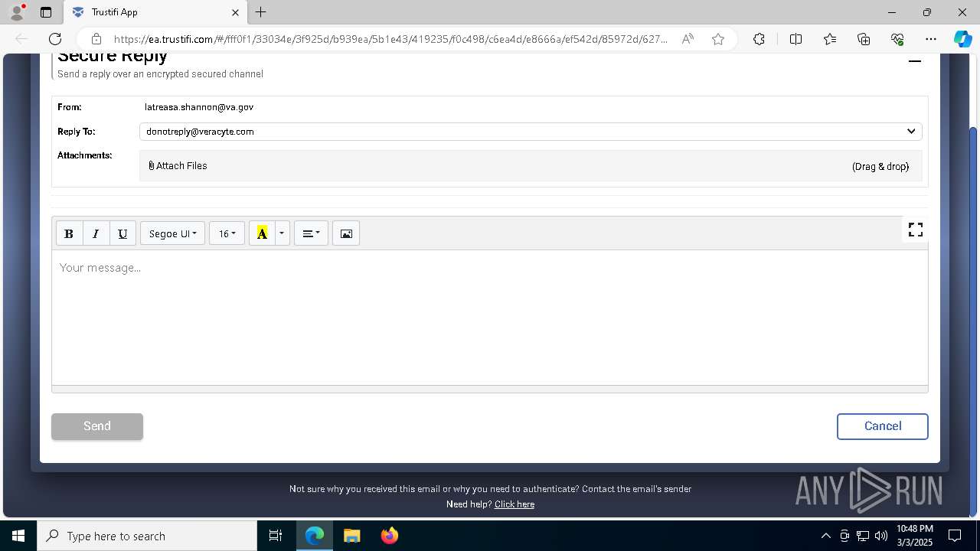Add this page to favorites

pos(718,39)
